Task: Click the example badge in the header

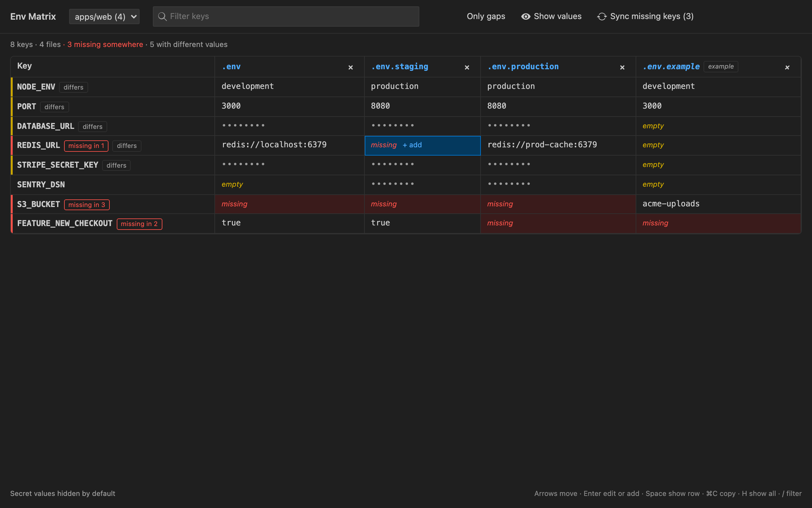Action: point(721,67)
